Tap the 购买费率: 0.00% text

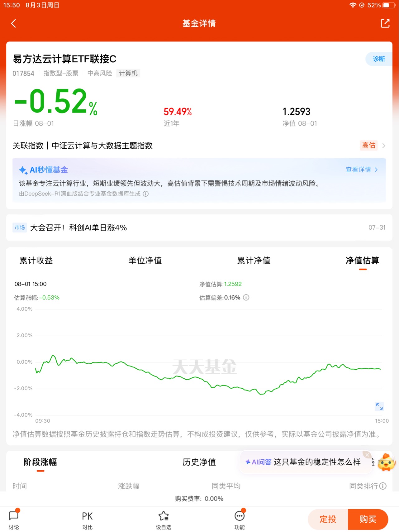pos(199,499)
